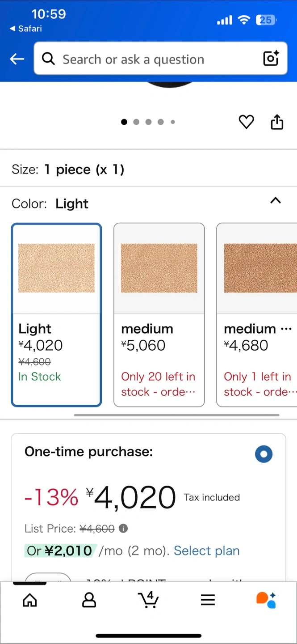Tap the List Price info icon

[x=123, y=529]
